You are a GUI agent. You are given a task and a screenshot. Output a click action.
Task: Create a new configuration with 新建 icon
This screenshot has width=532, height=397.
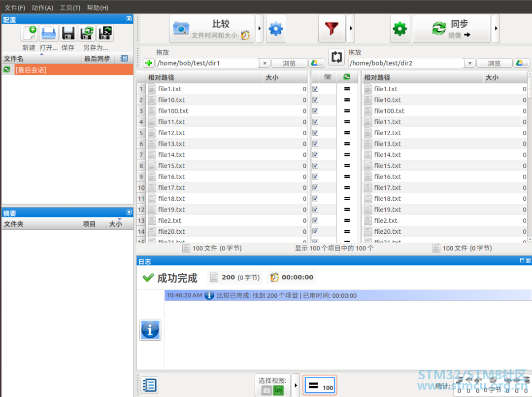pos(29,33)
